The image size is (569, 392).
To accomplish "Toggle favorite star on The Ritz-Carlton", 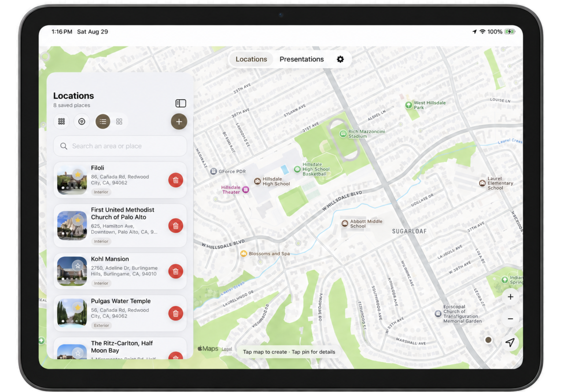I will (x=78, y=353).
